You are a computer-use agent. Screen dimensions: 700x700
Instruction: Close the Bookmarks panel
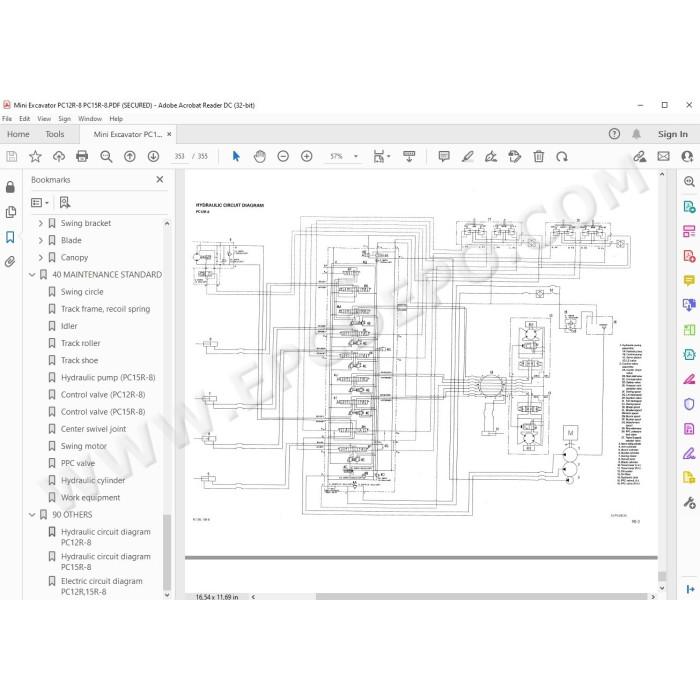[x=160, y=179]
